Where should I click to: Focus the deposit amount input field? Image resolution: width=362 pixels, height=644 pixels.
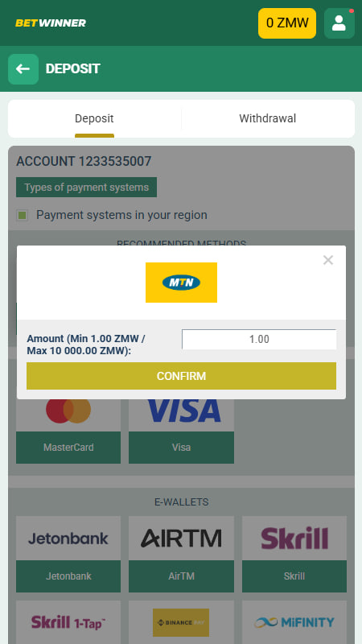[259, 339]
